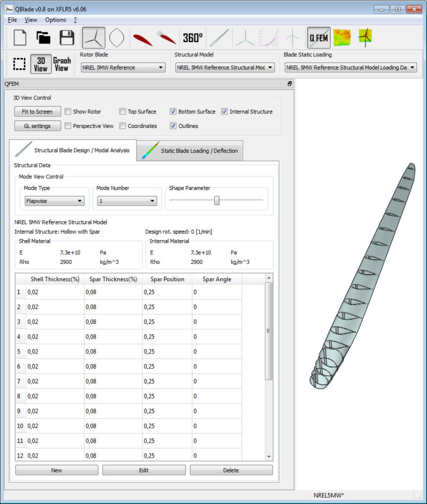
Task: Open the airfoil analysis icon with streamlines
Action: point(166,38)
